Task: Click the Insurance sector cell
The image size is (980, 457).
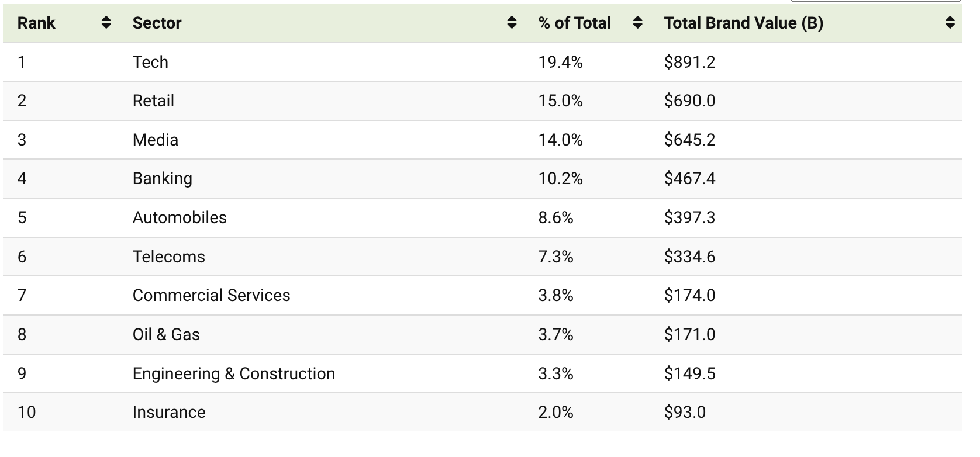Action: pos(169,412)
